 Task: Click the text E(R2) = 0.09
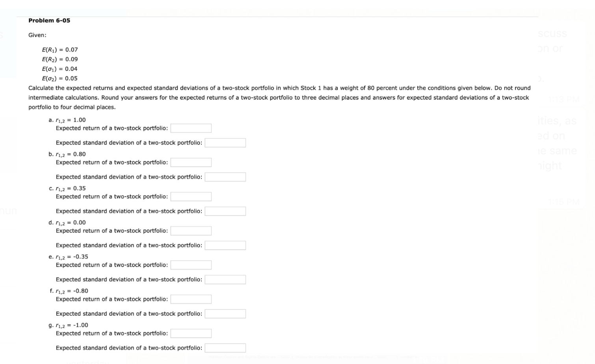pos(60,59)
